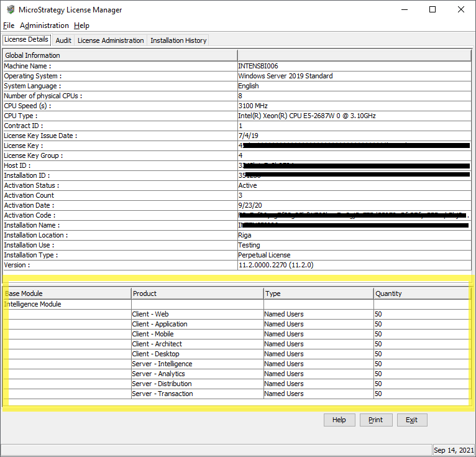Click the Sep 14, 2021 status bar date
The image size is (476, 457).
click(454, 450)
